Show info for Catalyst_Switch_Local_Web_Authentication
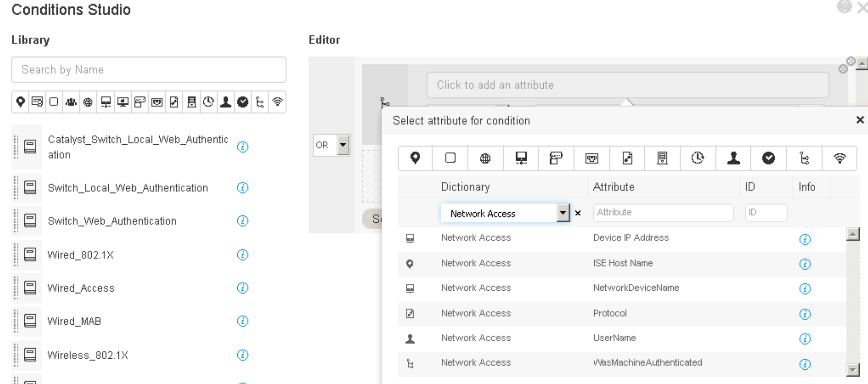 [243, 147]
